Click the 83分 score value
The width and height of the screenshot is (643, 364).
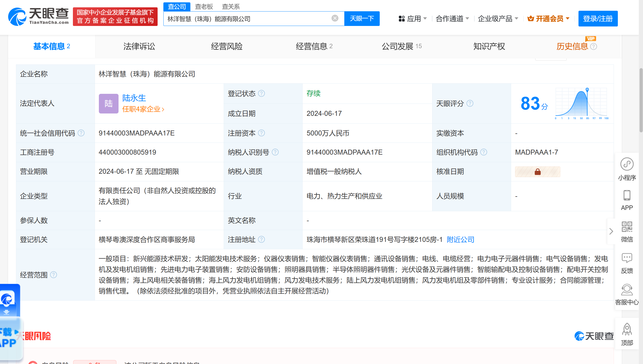(534, 103)
